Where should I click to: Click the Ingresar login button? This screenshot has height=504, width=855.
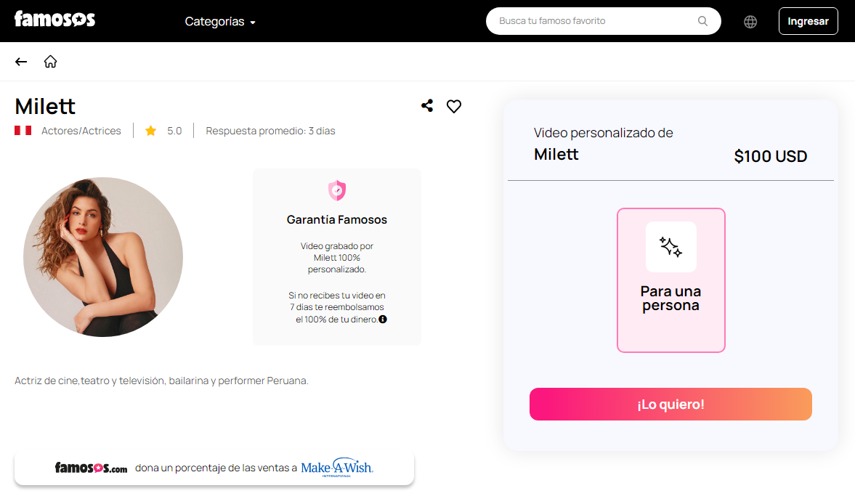(x=808, y=21)
